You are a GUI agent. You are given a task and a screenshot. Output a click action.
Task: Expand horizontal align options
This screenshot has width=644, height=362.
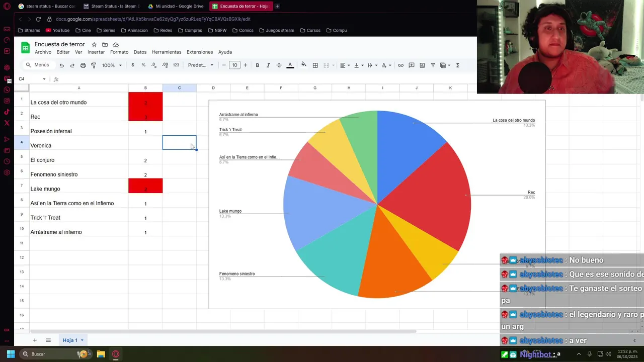(345, 65)
